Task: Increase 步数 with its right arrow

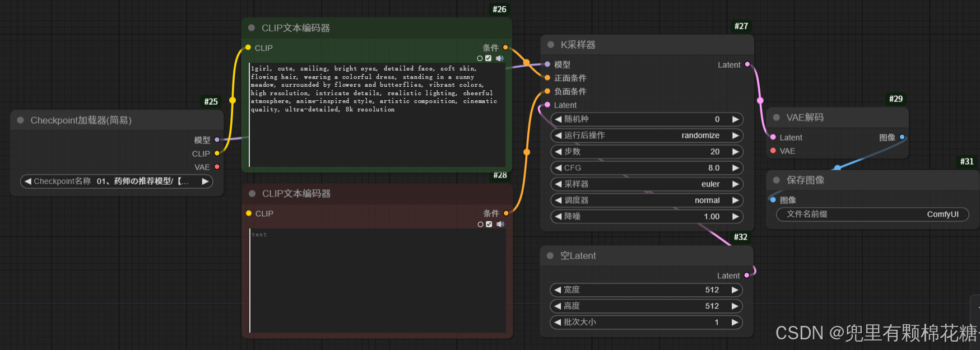Action: [736, 152]
